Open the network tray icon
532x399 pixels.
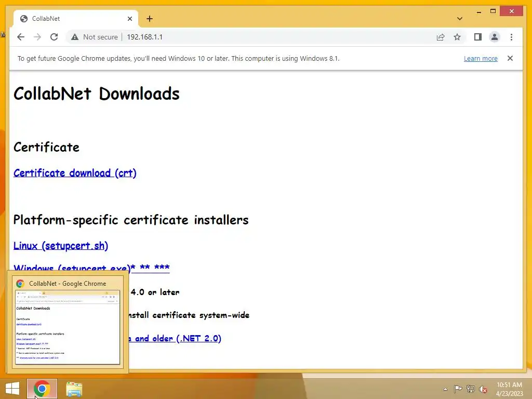[x=470, y=389]
